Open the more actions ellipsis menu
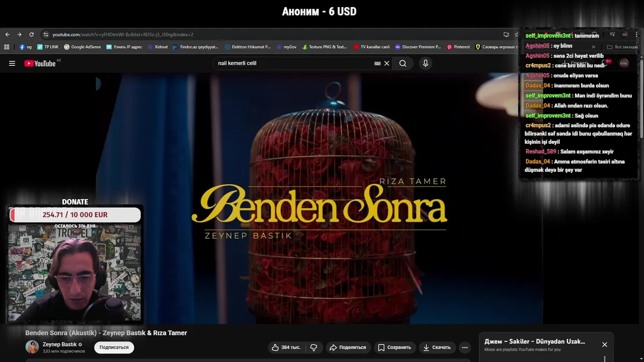644x362 pixels. tap(465, 347)
